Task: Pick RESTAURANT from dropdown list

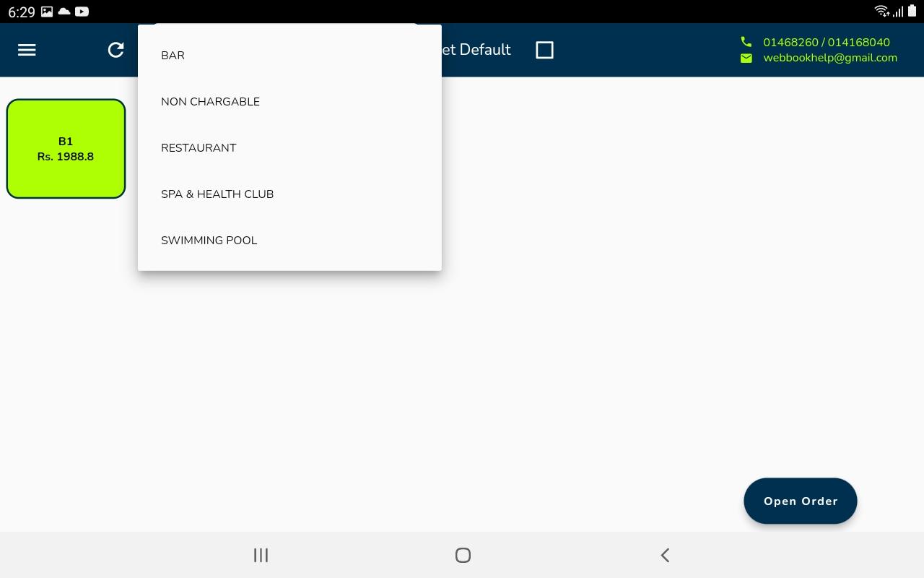Action: tap(289, 148)
